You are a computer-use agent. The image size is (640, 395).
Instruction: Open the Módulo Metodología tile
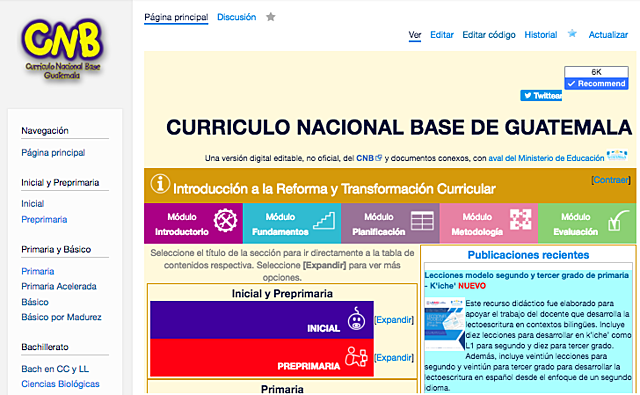pos(489,223)
